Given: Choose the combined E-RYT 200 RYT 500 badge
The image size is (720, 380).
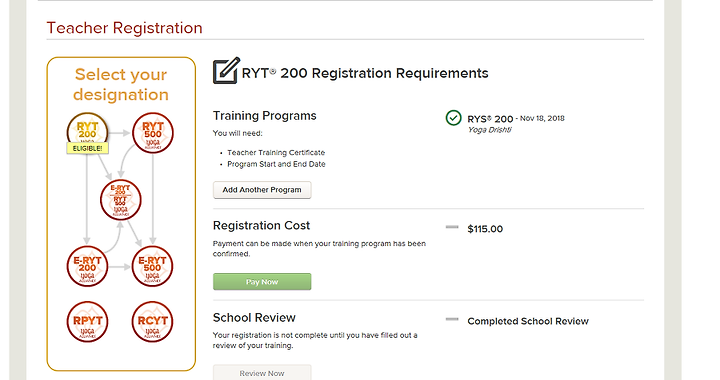Looking at the screenshot, I should pos(120,200).
